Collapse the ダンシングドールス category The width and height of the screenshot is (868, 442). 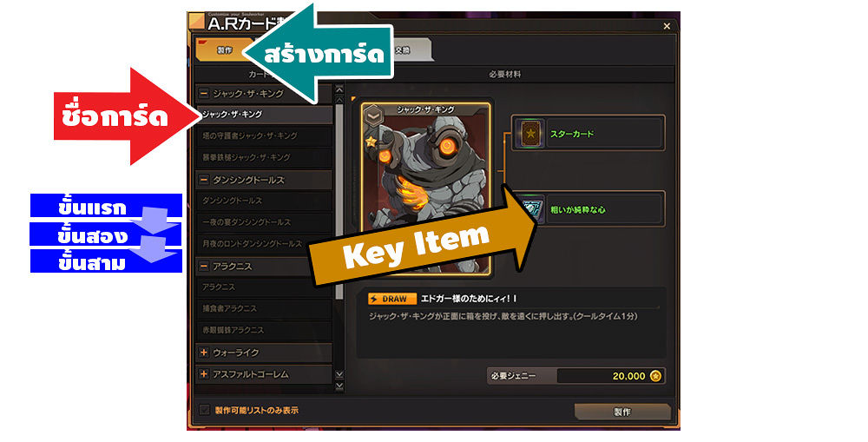[x=204, y=180]
